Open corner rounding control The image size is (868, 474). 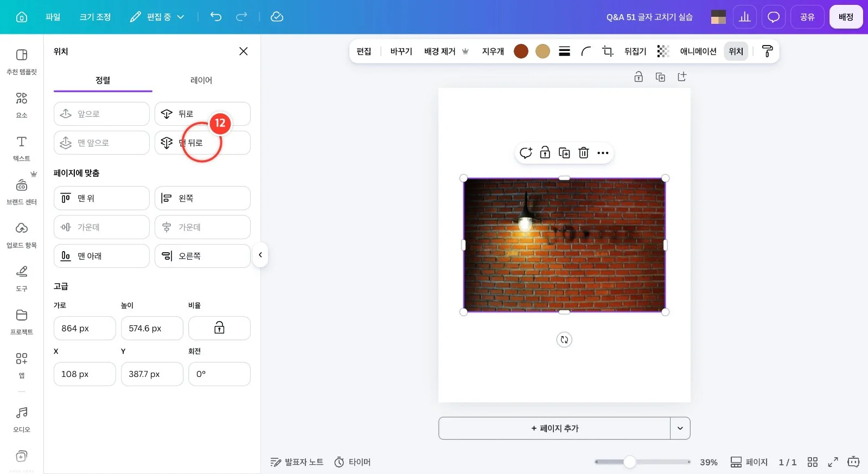(586, 51)
